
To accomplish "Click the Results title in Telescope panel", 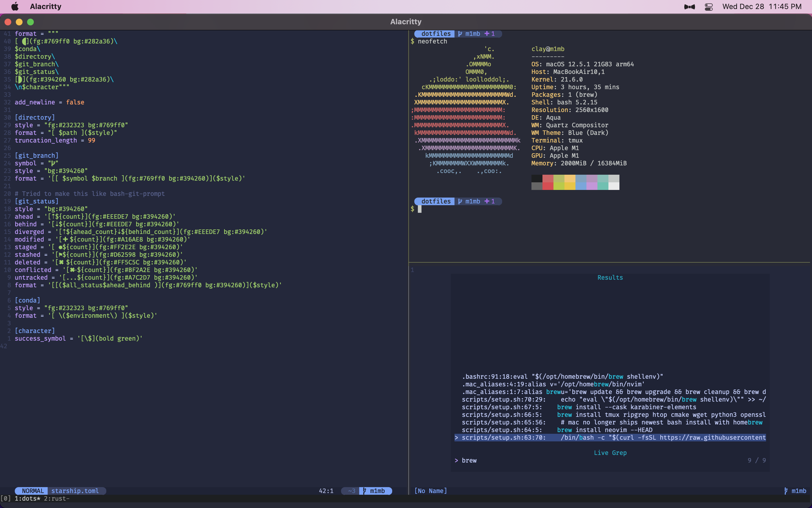I will tap(610, 277).
